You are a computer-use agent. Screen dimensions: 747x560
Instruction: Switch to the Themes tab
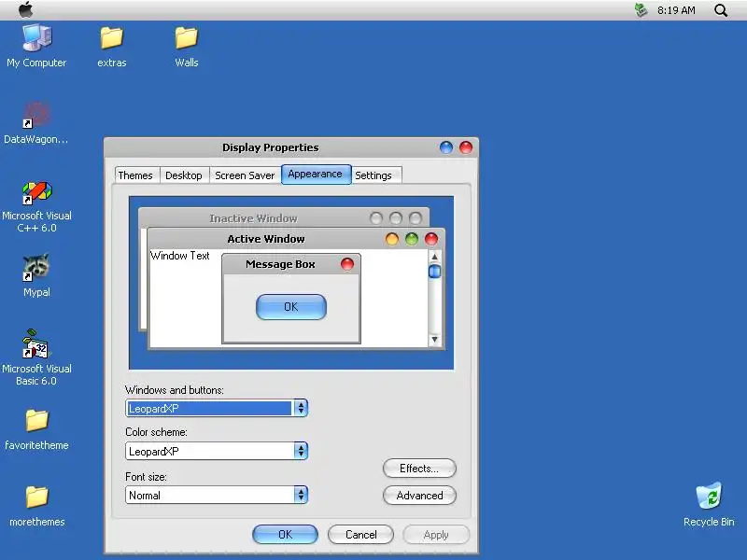135,175
